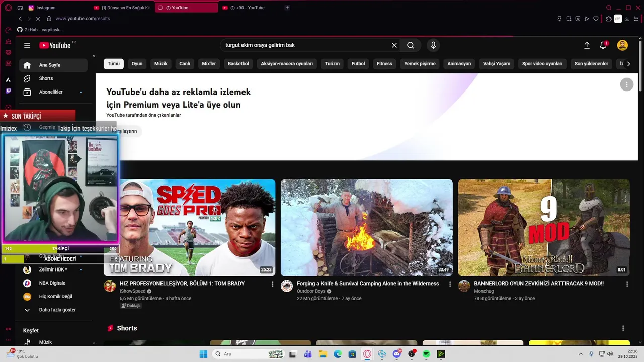This screenshot has height=362, width=644.
Task: Open the YouTube account avatar menu
Action: tap(622, 45)
